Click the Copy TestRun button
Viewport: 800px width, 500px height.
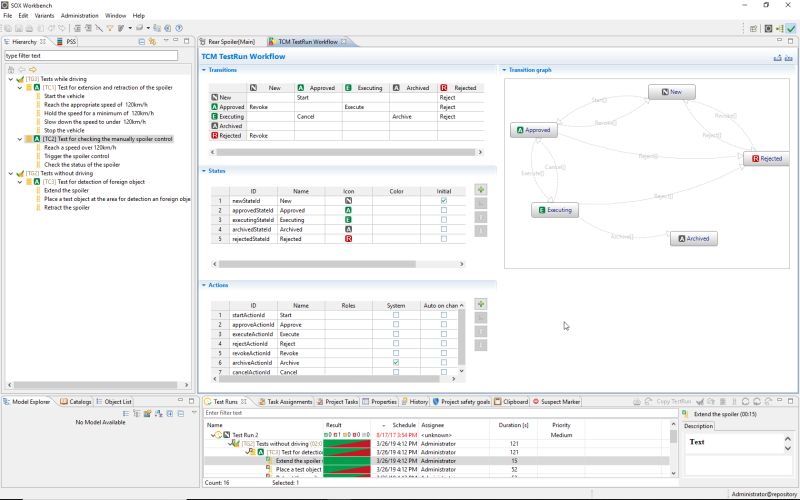(x=673, y=402)
